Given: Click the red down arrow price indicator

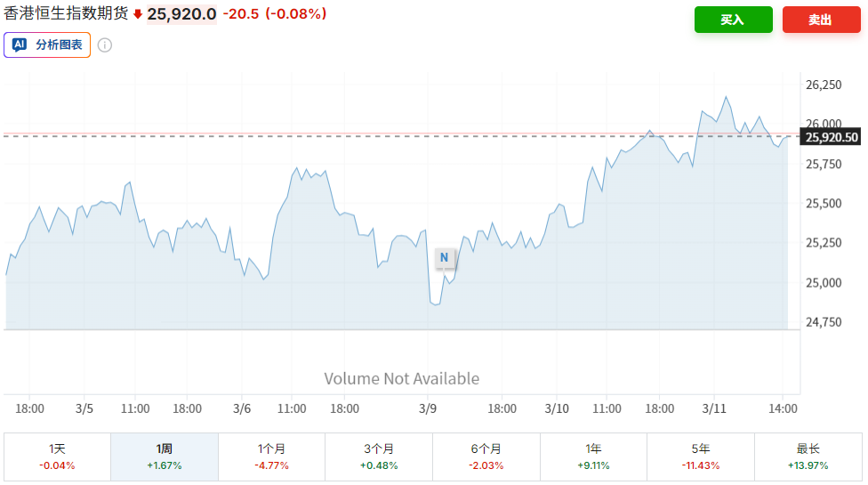Looking at the screenshot, I should point(138,14).
